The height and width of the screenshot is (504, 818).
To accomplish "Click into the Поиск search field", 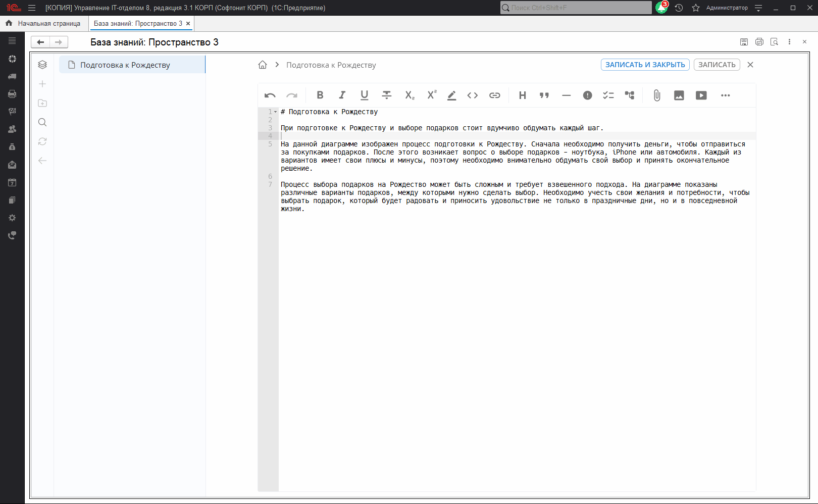I will 576,8.
